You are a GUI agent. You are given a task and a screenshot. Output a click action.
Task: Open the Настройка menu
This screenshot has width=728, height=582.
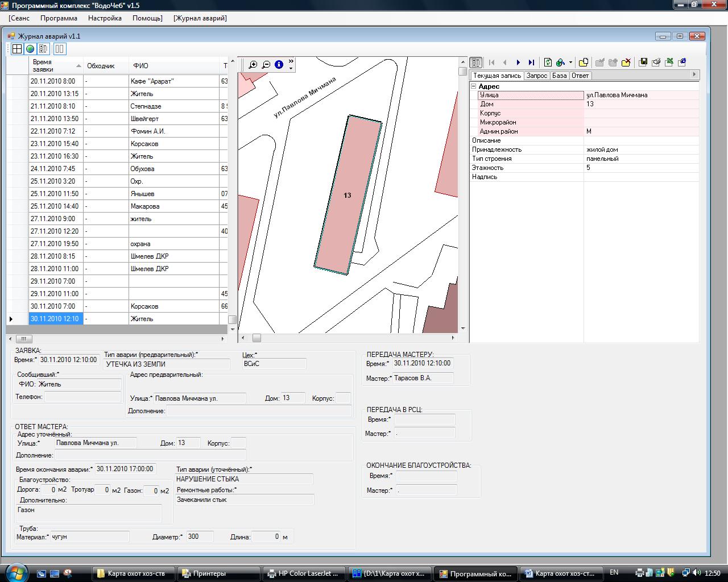point(105,18)
